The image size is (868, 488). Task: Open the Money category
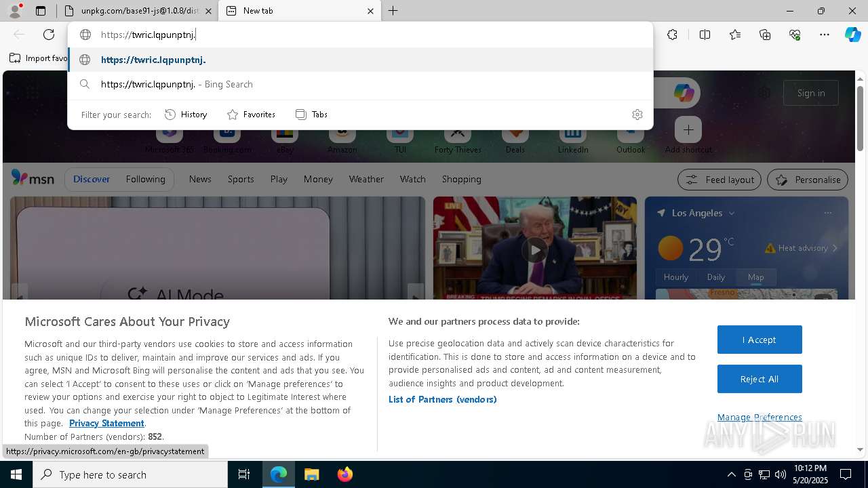tap(318, 179)
